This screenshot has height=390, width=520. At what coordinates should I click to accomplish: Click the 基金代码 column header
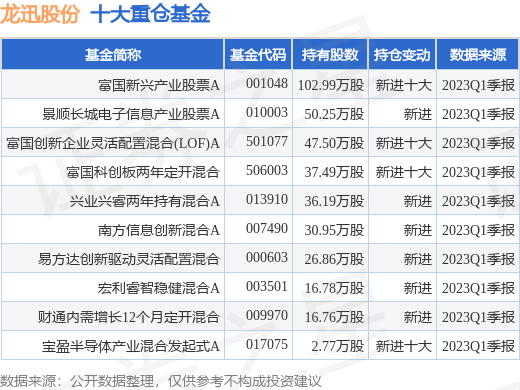click(258, 55)
